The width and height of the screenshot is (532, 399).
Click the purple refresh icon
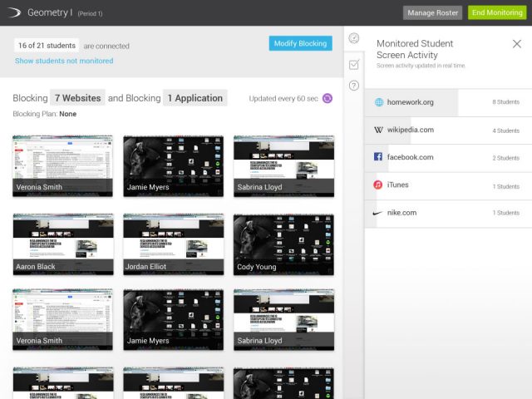(328, 99)
